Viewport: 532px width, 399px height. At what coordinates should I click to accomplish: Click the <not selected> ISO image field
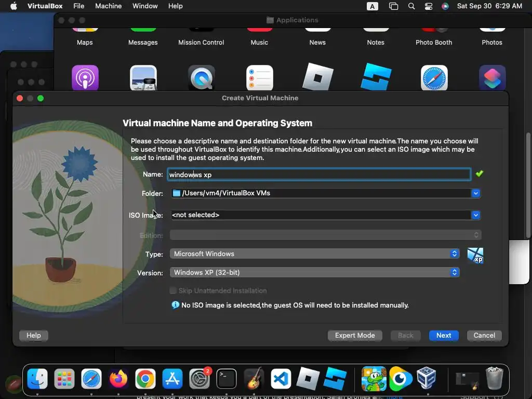321,215
